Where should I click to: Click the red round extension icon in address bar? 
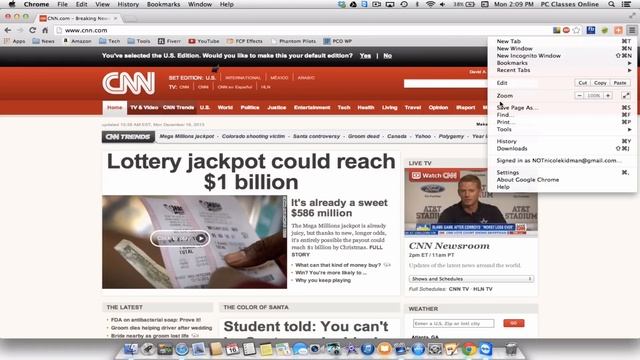pos(566,30)
